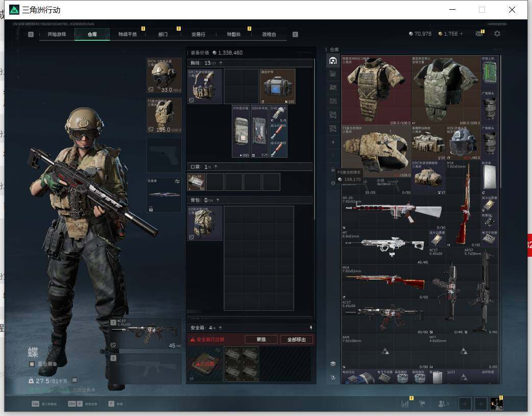The height and width of the screenshot is (416, 532).
Task: Expand the 胸挂 help question mark
Action: tap(221, 63)
